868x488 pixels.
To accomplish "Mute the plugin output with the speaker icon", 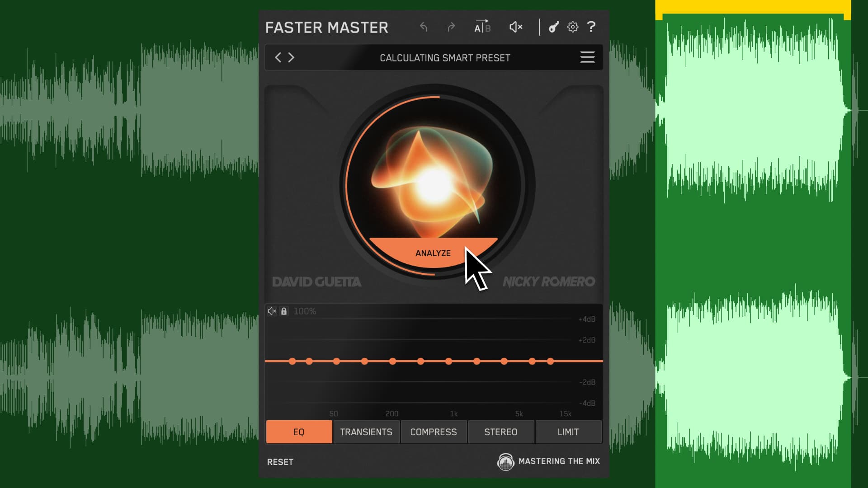I will point(515,27).
